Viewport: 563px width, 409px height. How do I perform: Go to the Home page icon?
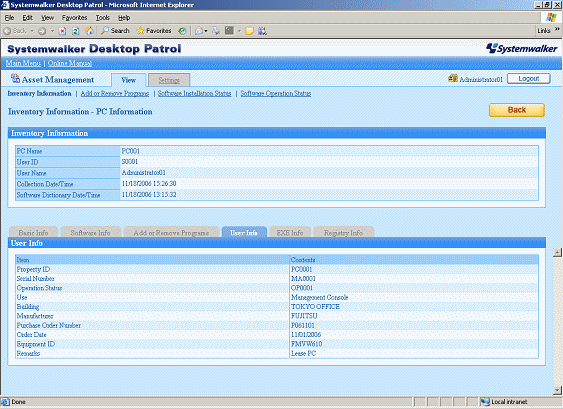pos(89,31)
